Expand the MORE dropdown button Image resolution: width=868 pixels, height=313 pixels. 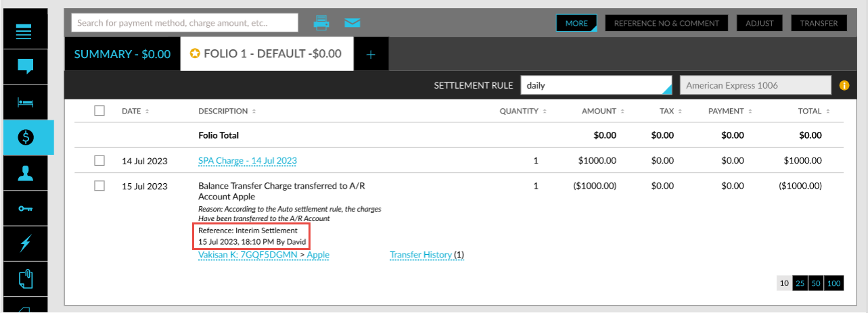576,23
